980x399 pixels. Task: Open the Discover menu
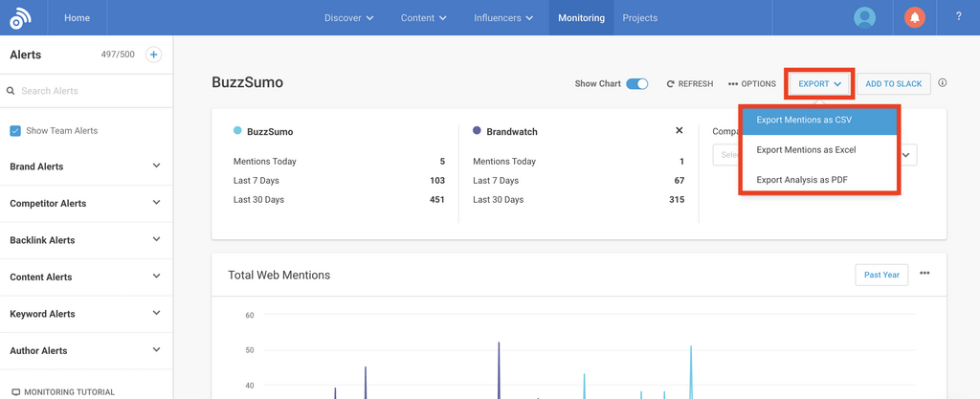click(x=348, y=18)
